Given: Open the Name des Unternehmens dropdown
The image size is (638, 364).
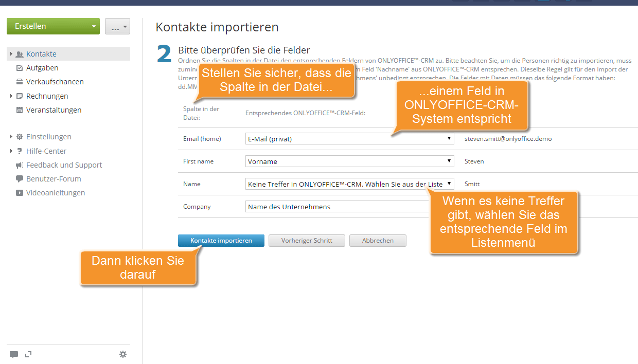Looking at the screenshot, I should coord(338,207).
